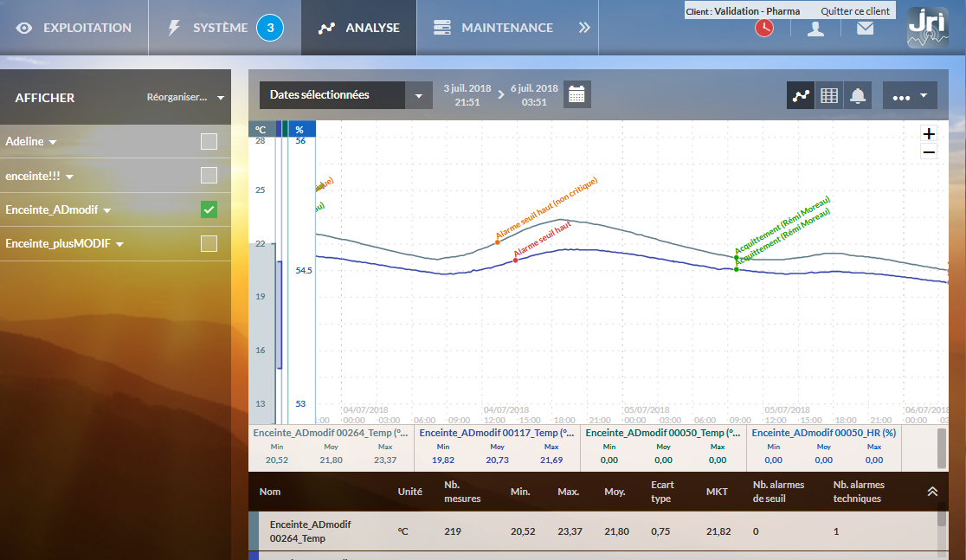Click the statistics legend scrollbar
The width and height of the screenshot is (966, 560).
tap(942, 448)
